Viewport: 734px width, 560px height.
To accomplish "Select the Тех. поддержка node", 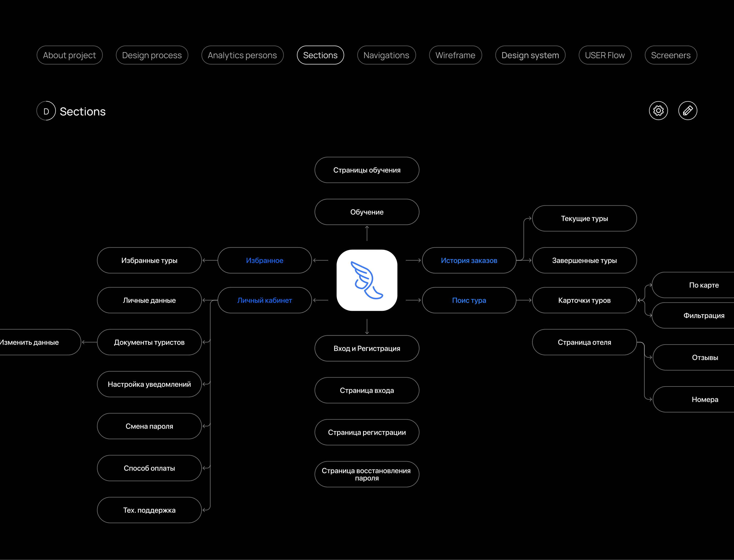I will (x=149, y=510).
